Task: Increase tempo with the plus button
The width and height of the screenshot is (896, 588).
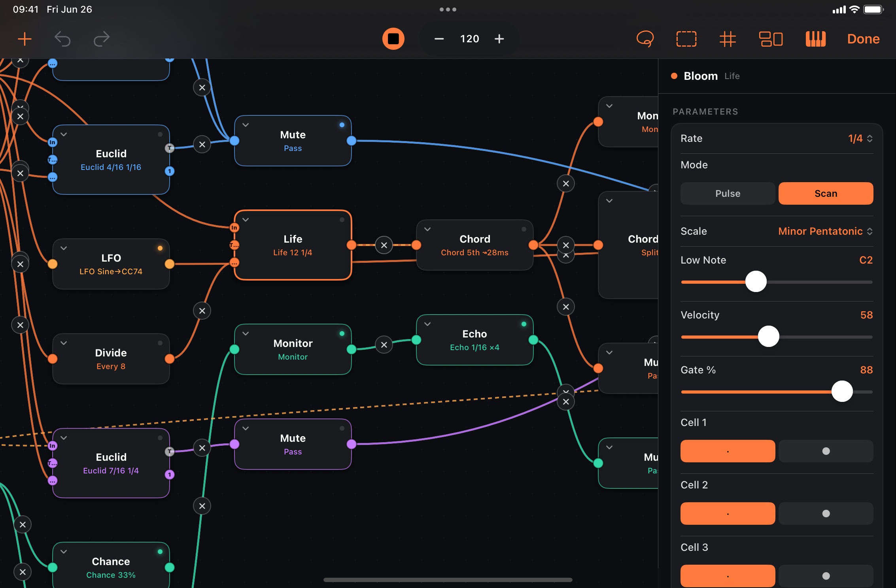Action: click(x=499, y=39)
